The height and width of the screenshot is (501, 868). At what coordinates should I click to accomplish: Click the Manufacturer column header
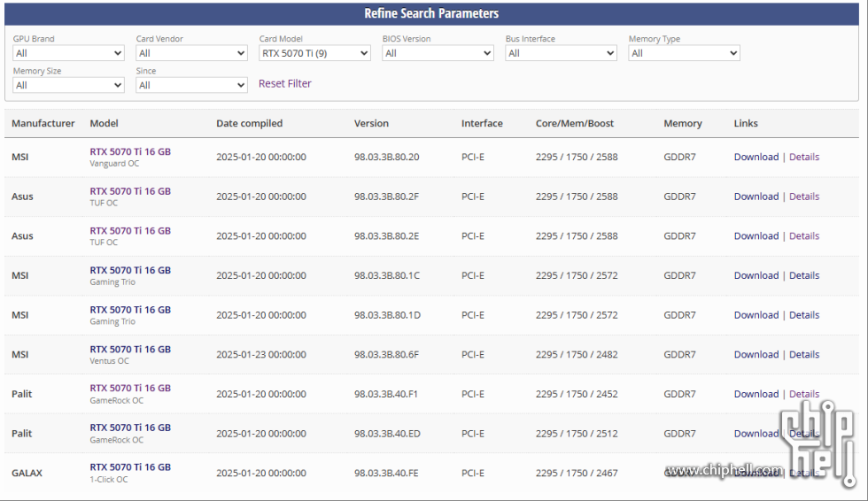point(43,123)
